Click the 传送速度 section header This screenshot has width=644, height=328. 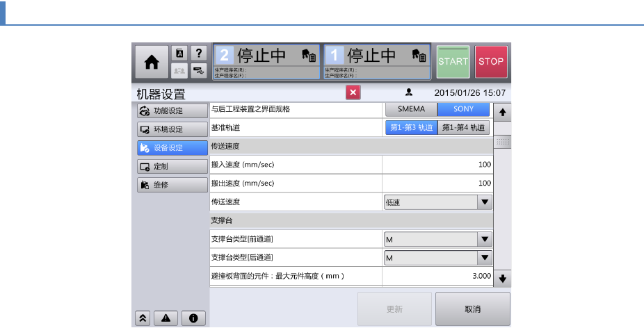point(351,146)
